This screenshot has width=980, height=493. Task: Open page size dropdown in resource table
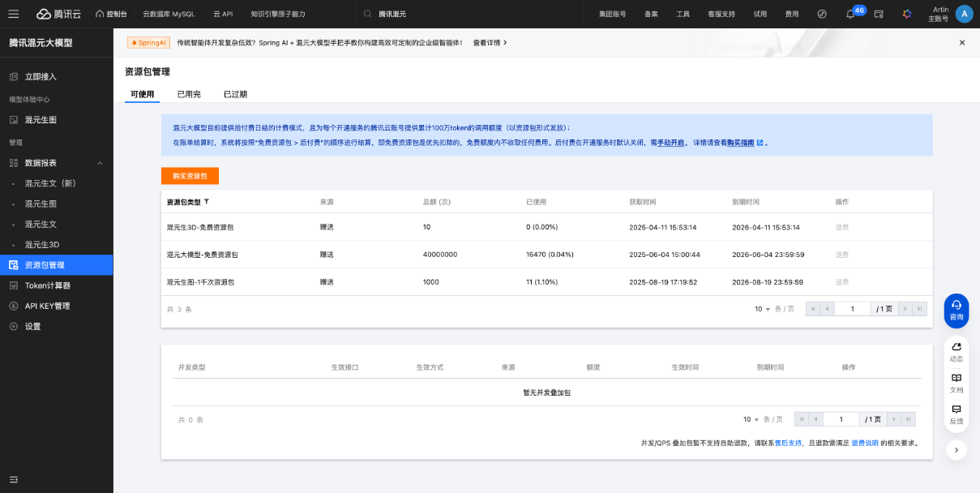click(x=762, y=309)
